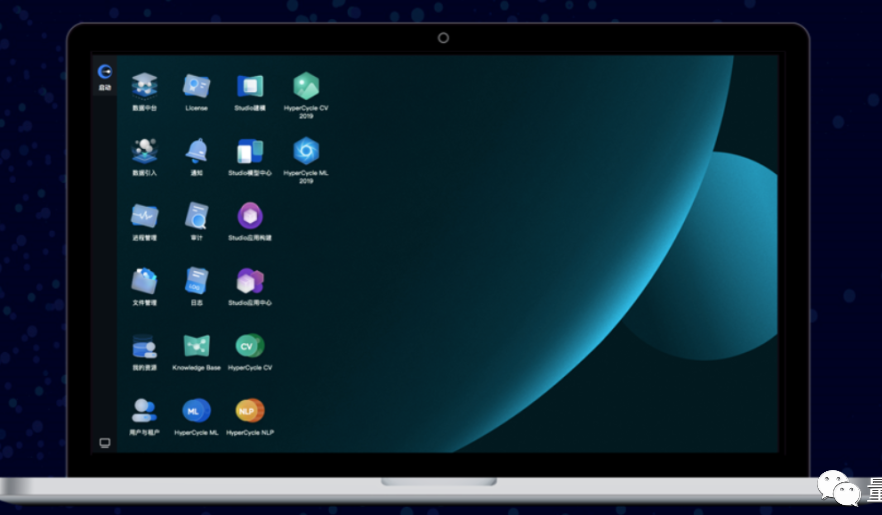The image size is (882, 515).
Task: Open Studio模型中心 model center
Action: tap(250, 151)
